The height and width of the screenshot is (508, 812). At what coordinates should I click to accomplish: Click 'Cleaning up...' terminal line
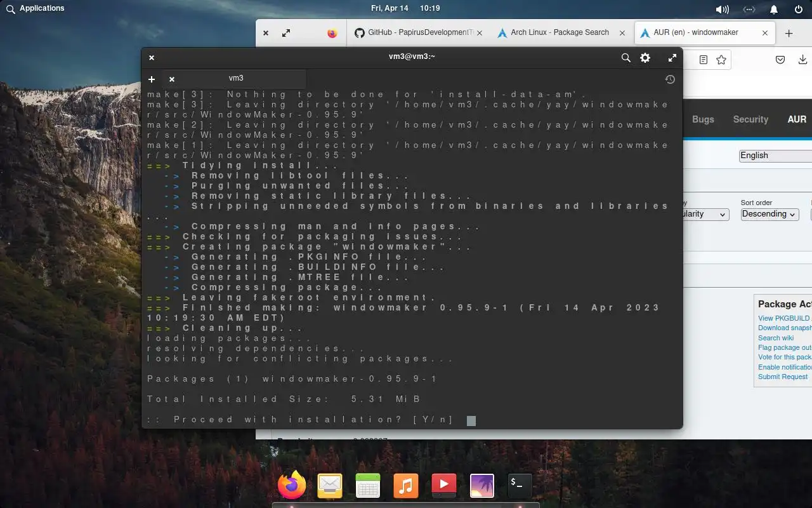pos(225,328)
